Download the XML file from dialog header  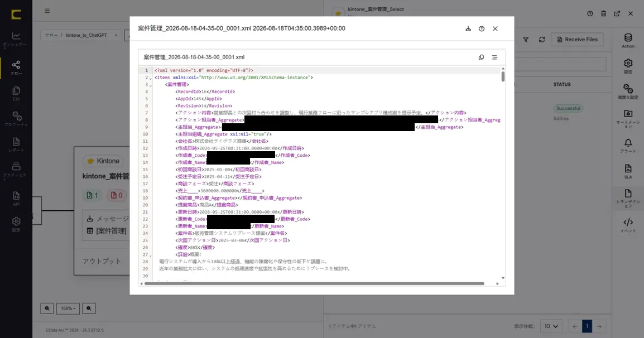click(x=468, y=29)
